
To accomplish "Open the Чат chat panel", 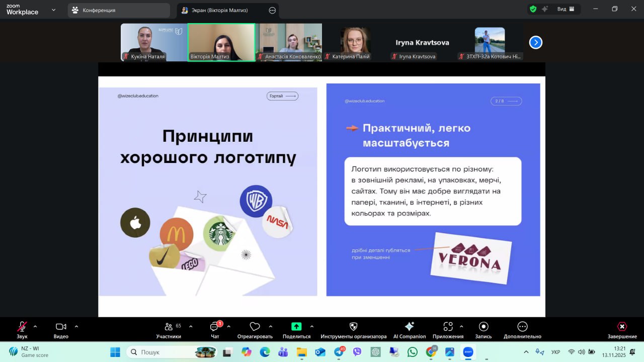I will (215, 327).
